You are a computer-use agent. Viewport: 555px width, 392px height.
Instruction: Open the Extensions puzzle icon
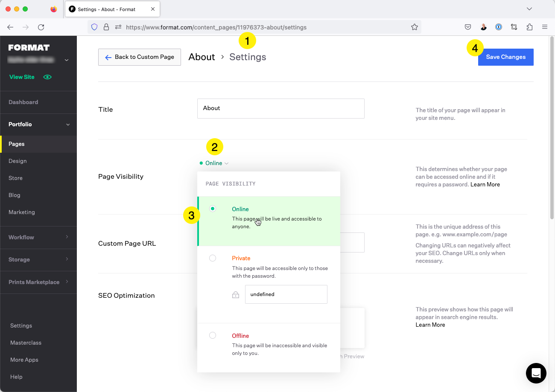[x=529, y=27]
